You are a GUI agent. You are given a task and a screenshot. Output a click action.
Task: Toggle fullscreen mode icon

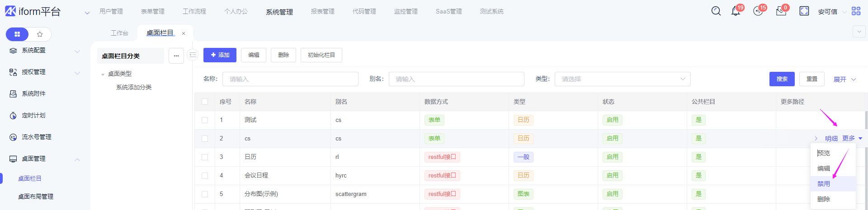[x=804, y=11]
